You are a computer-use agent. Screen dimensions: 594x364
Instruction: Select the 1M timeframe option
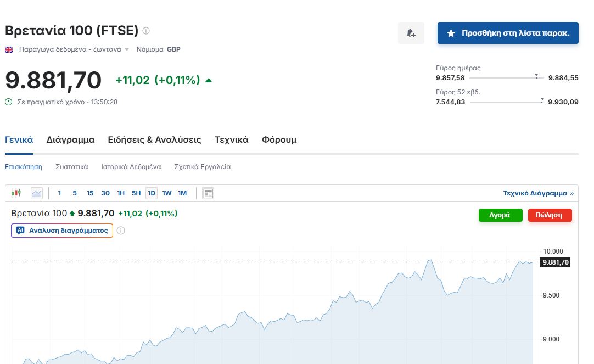coord(182,193)
